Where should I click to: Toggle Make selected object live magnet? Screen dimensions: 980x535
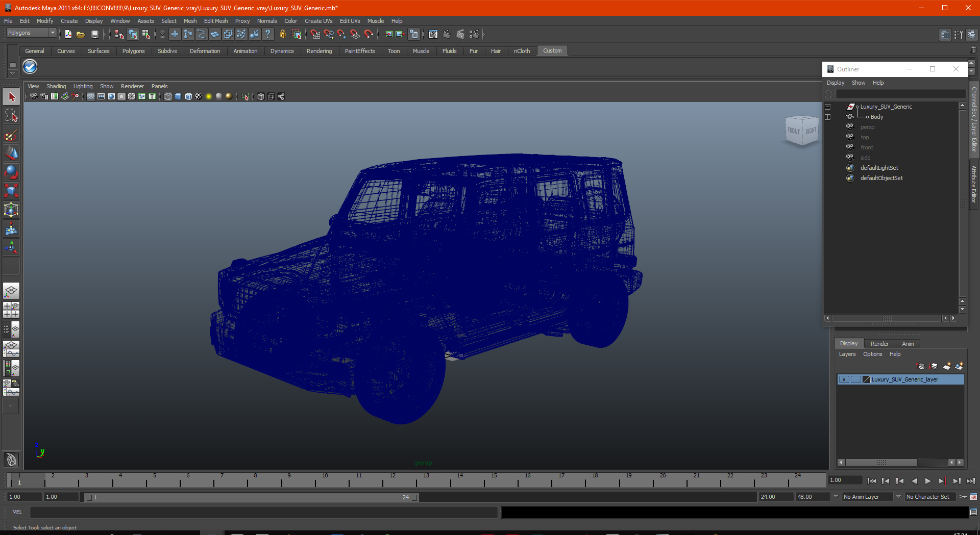pos(369,34)
